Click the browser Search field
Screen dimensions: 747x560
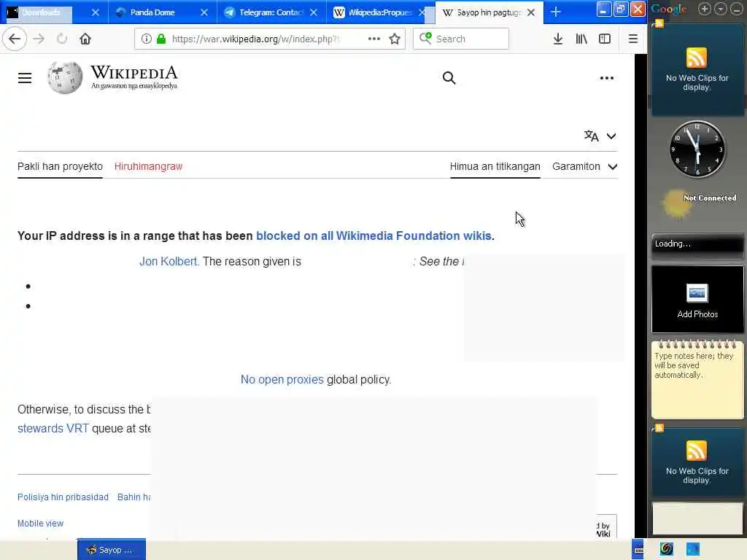461,39
